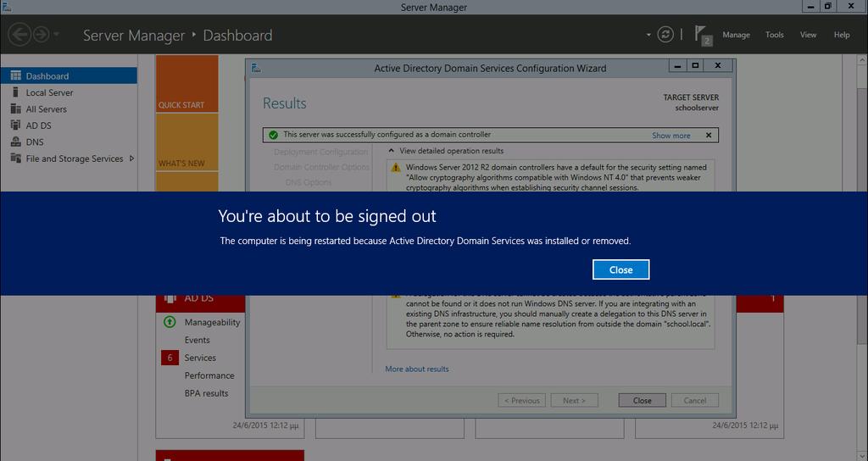
Task: Open navigation history dropdown arrow
Action: (x=57, y=34)
